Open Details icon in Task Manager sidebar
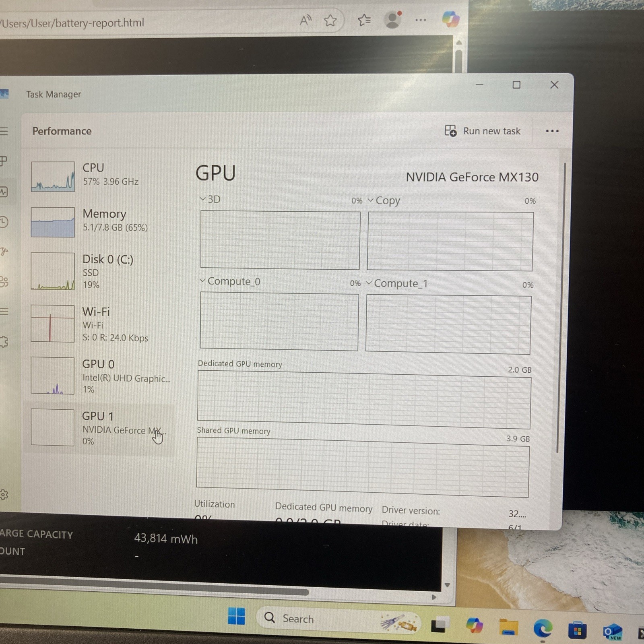The image size is (644, 644). [4, 312]
